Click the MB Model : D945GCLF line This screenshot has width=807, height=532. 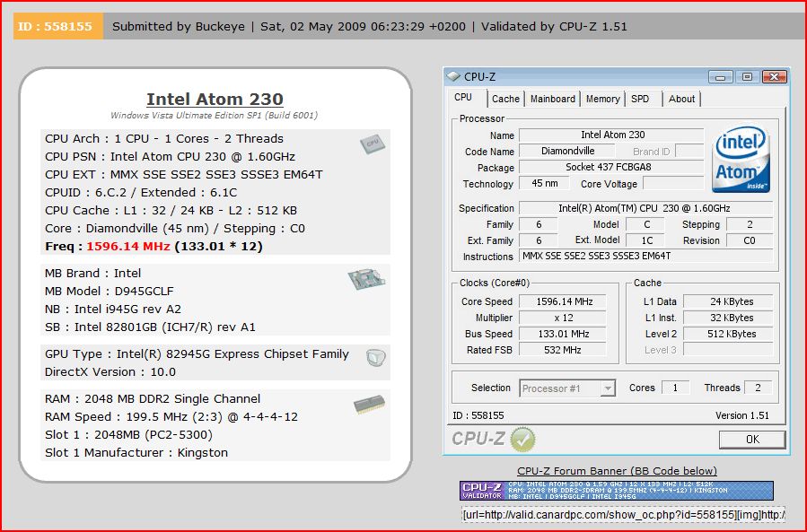110,292
